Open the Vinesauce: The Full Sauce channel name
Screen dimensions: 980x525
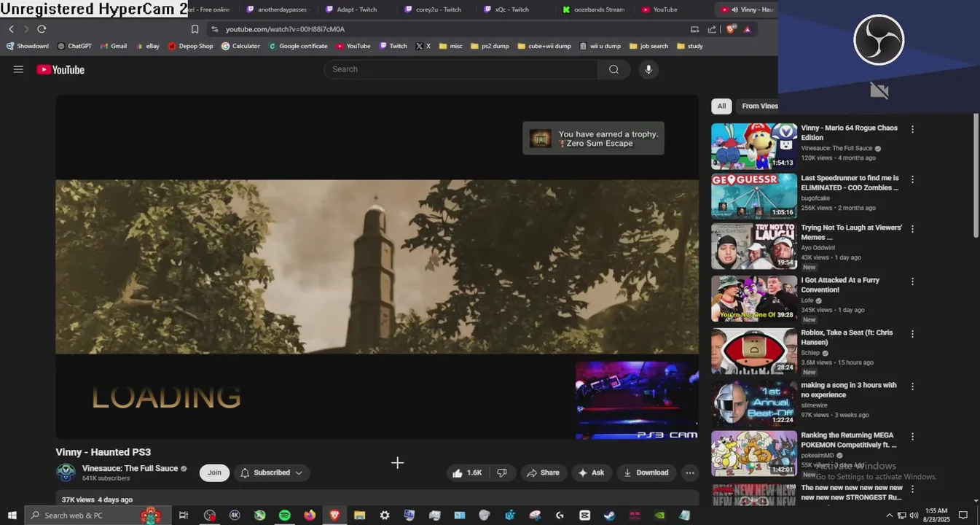[x=130, y=468]
